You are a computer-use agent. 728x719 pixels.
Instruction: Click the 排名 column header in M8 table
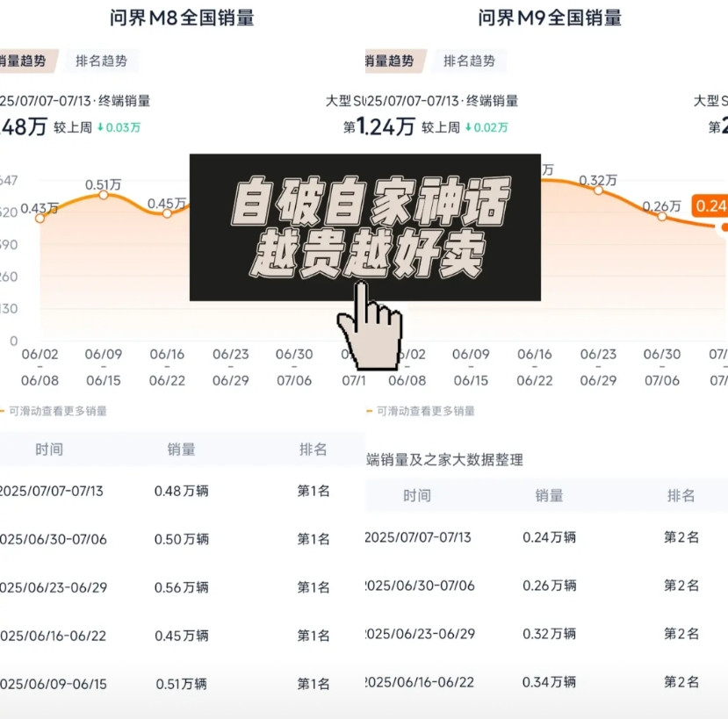[314, 449]
